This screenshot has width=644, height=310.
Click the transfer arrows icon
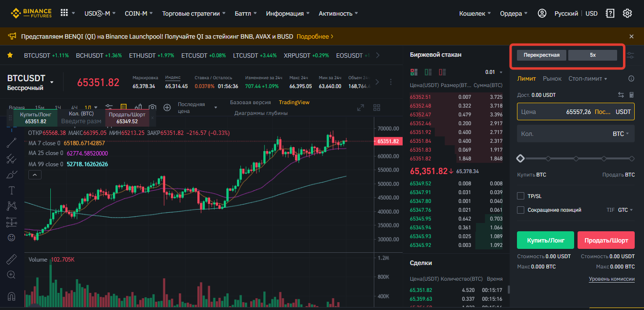[621, 95]
